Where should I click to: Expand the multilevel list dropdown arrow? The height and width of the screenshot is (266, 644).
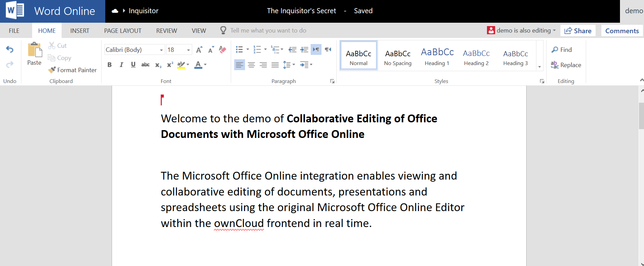(282, 49)
